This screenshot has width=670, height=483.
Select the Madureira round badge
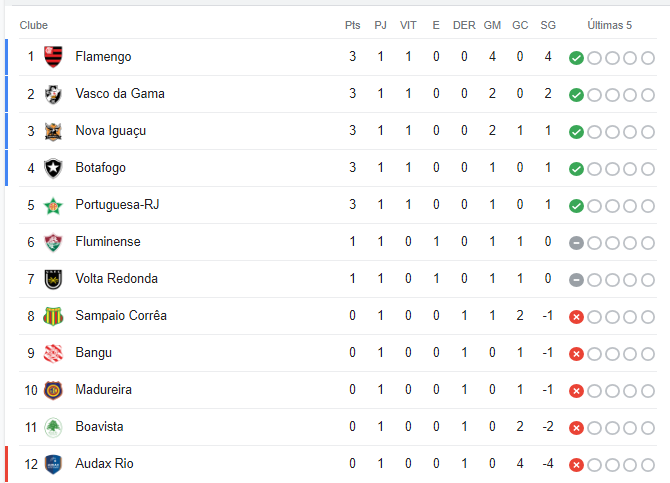click(53, 390)
